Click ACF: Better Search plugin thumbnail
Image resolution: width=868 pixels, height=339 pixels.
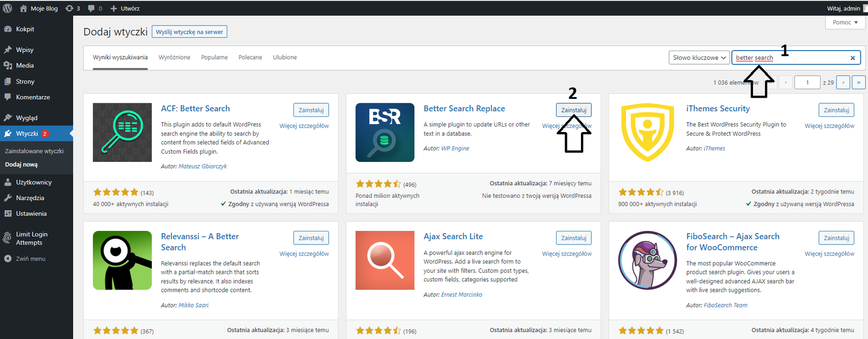coord(122,133)
